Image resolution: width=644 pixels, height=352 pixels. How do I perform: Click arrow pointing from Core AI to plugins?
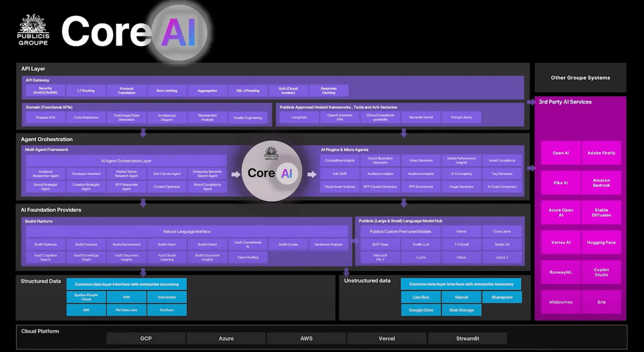[311, 174]
